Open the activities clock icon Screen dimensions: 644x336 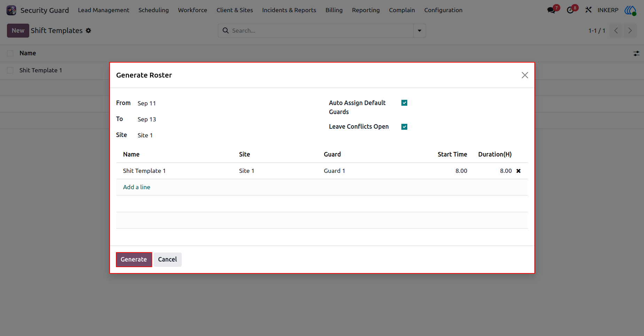point(570,10)
